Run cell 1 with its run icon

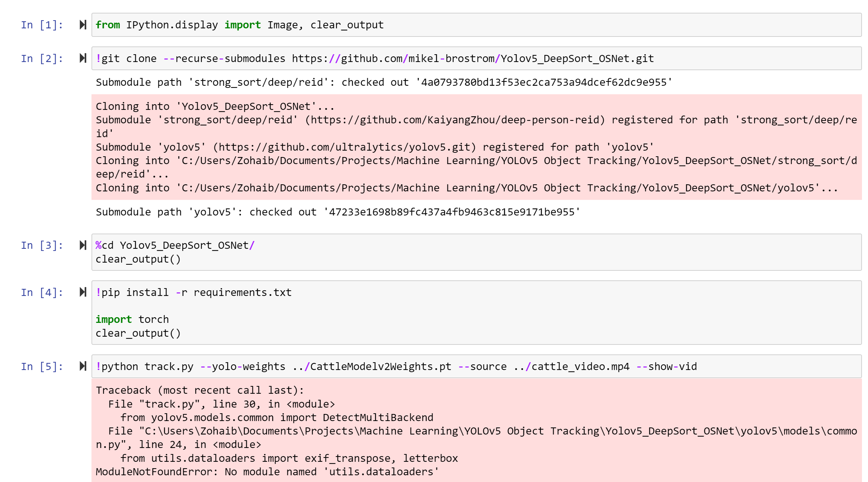(83, 25)
